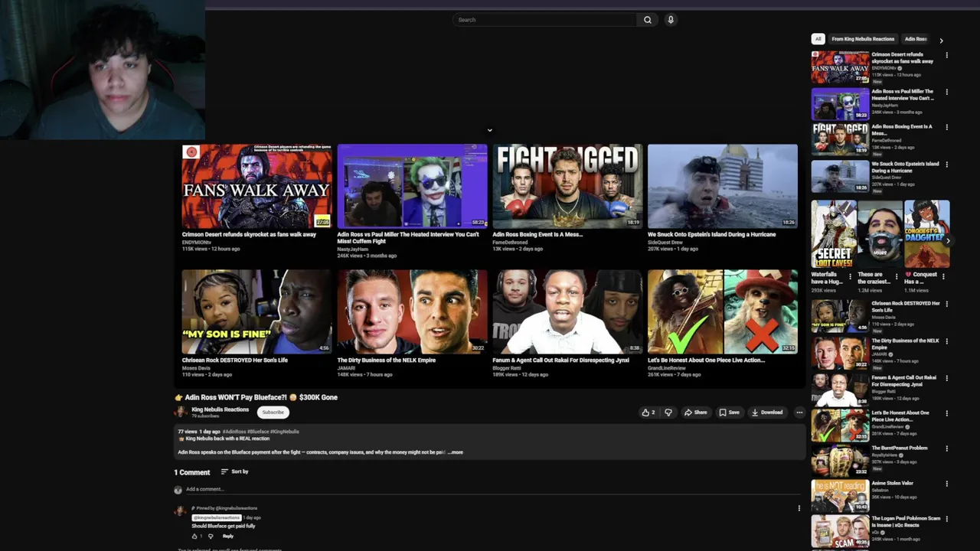The image size is (980, 551).
Task: Download the current video
Action: click(x=767, y=412)
